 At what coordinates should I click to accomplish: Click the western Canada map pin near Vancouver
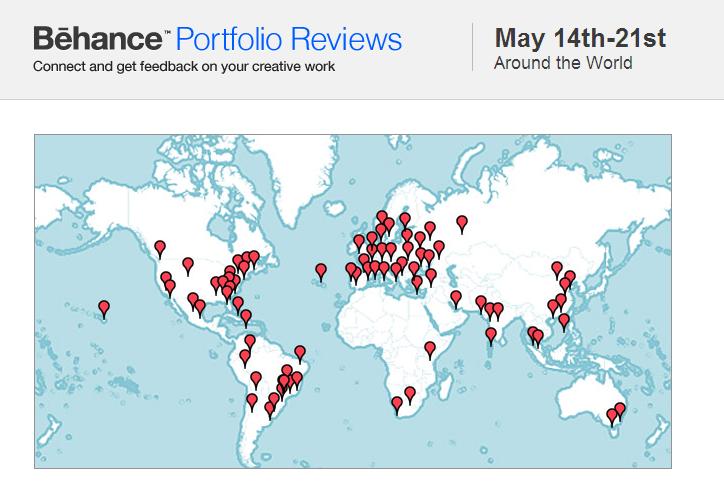pos(160,249)
